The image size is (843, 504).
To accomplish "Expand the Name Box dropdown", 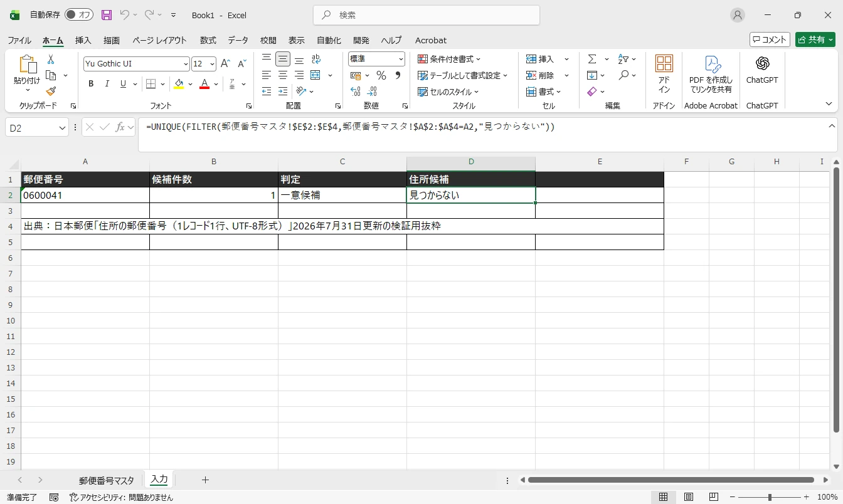I will [x=63, y=128].
